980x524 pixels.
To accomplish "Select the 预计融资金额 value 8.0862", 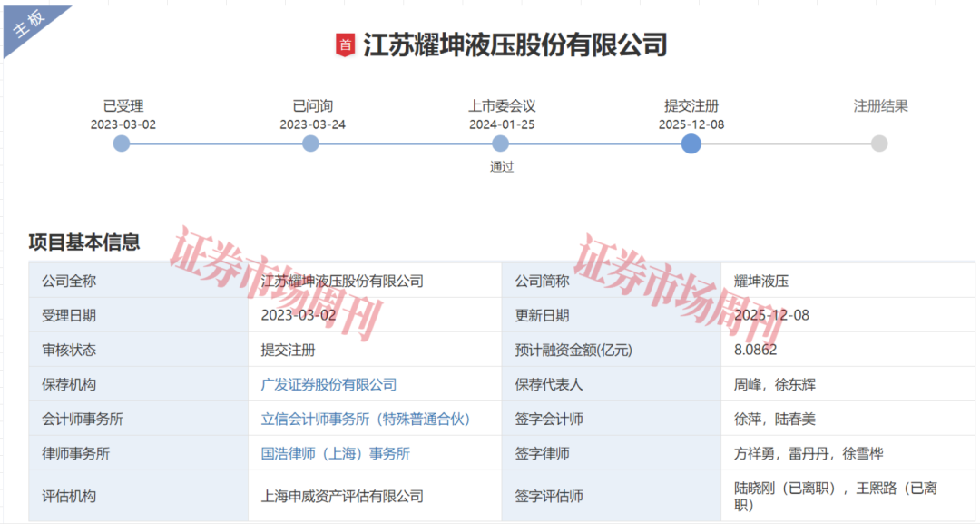I will (x=757, y=349).
